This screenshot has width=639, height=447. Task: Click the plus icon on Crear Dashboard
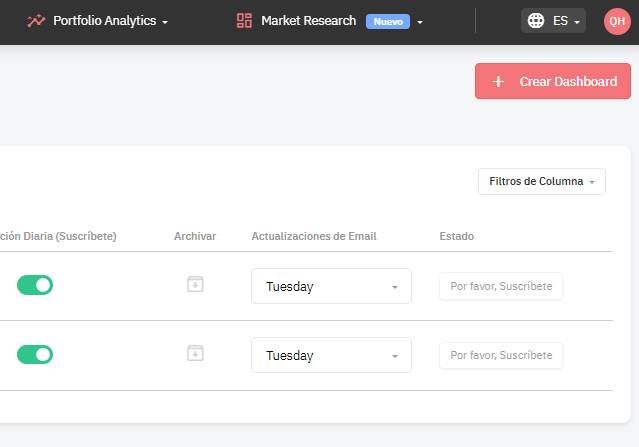tap(498, 81)
